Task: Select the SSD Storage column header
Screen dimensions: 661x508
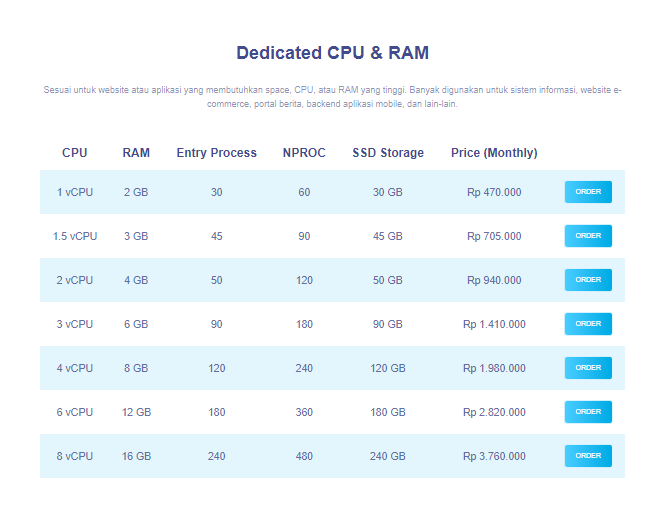Action: tap(388, 153)
